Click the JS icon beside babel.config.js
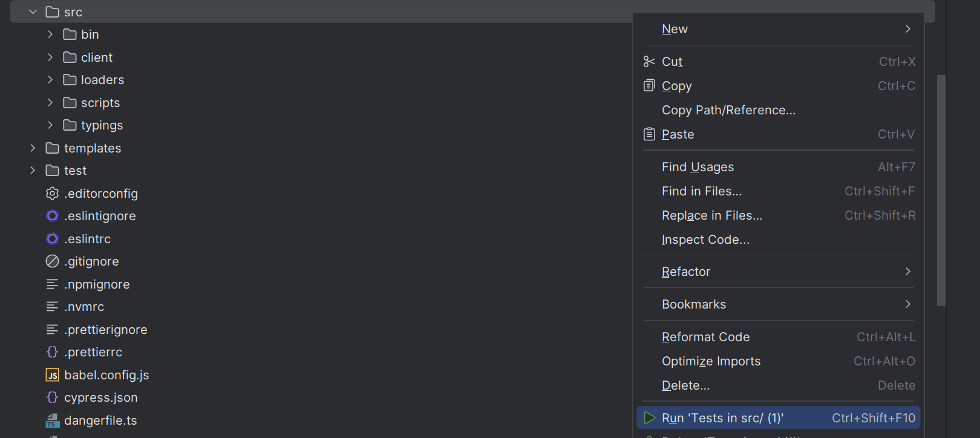Image resolution: width=980 pixels, height=438 pixels. (x=53, y=374)
